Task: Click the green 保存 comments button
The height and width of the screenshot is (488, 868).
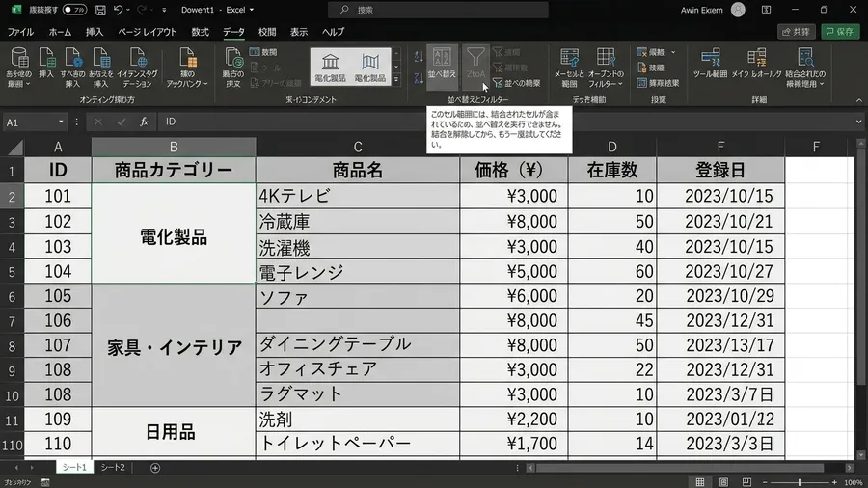Action: click(840, 32)
